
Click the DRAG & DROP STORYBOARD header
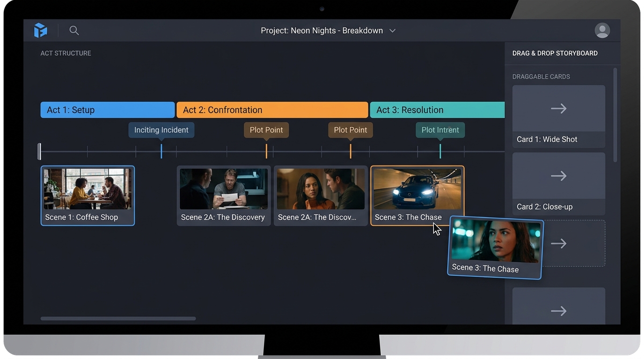pyautogui.click(x=555, y=53)
